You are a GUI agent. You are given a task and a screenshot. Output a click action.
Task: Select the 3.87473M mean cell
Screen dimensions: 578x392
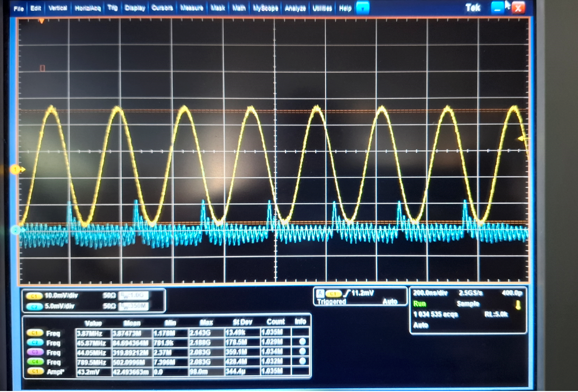click(x=132, y=333)
